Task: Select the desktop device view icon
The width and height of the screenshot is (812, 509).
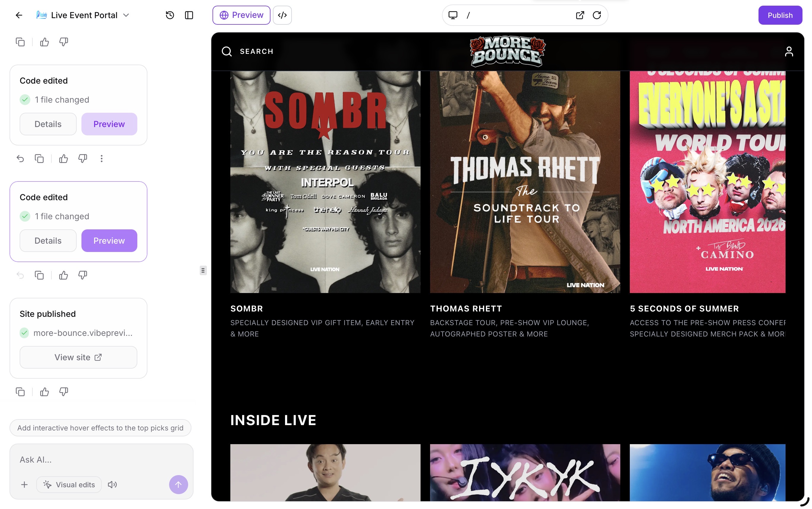Action: (453, 15)
